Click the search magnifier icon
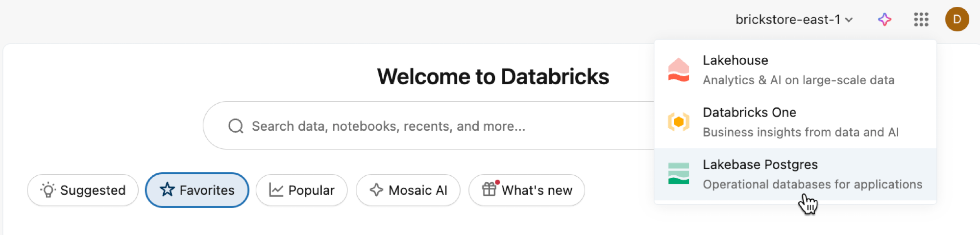The height and width of the screenshot is (235, 980). tap(236, 126)
